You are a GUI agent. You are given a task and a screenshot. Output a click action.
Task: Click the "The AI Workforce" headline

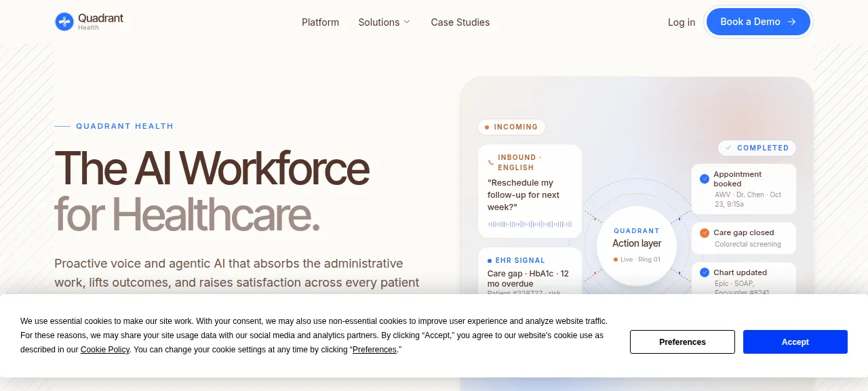212,168
